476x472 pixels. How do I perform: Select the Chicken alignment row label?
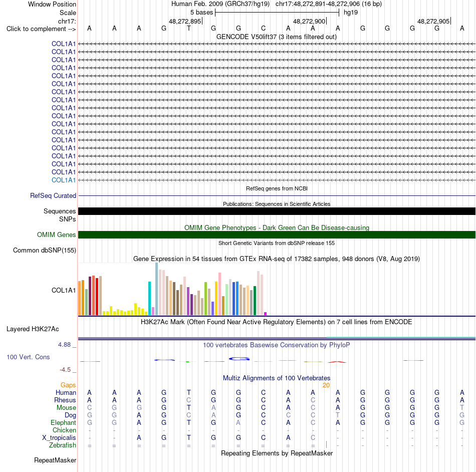point(64,430)
